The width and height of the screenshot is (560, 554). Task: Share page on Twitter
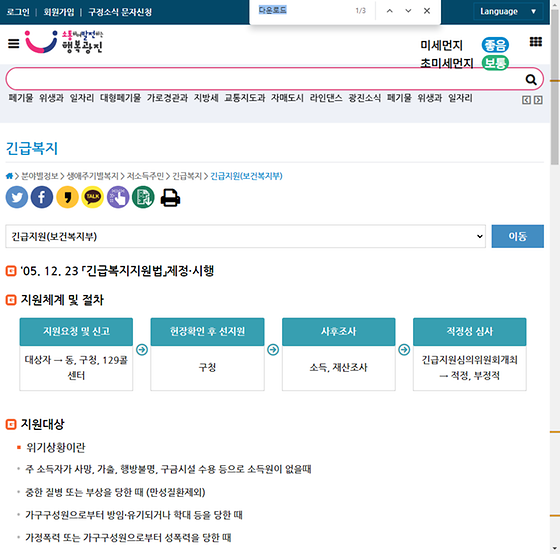tap(17, 197)
